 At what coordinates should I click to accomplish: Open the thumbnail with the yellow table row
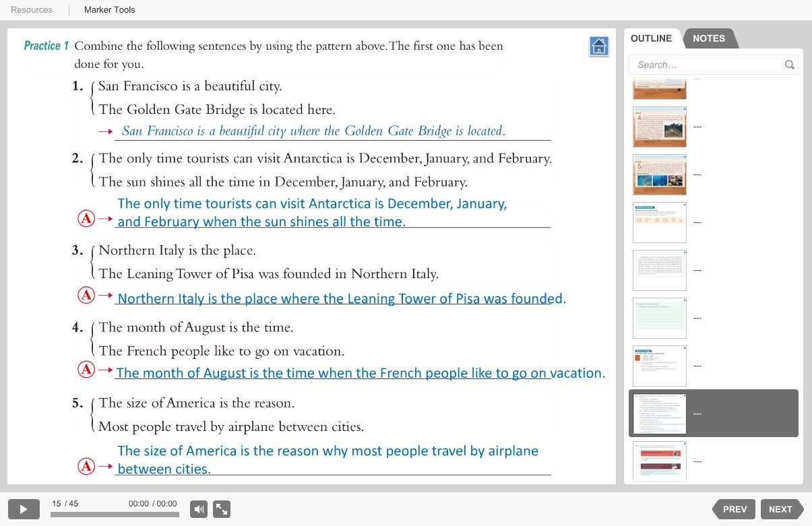tap(660, 222)
